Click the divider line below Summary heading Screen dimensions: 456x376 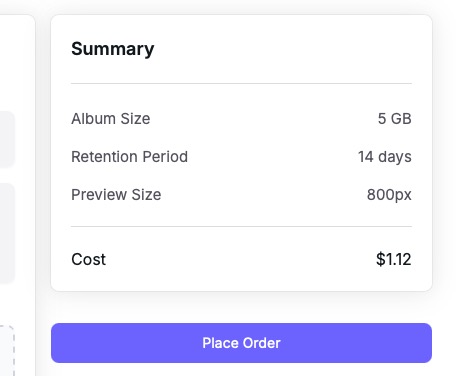click(241, 83)
